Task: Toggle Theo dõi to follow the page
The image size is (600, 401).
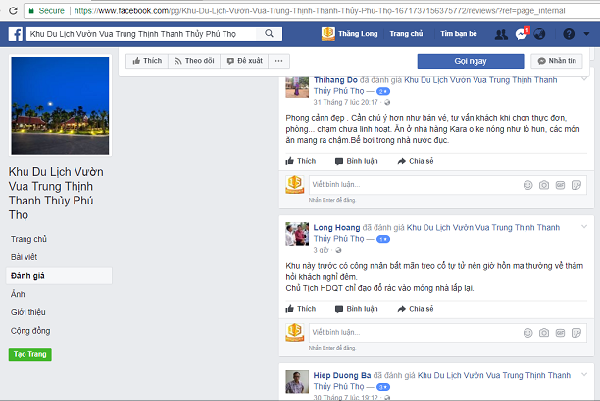Action: coord(194,61)
